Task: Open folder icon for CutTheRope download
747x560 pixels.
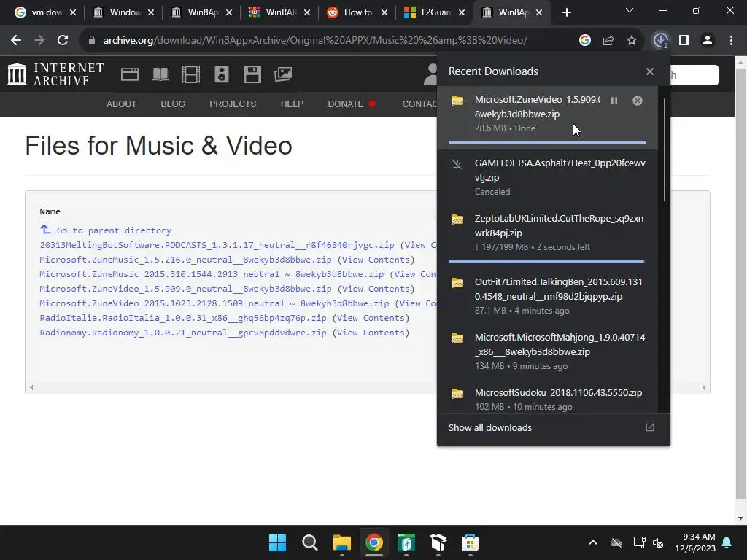Action: click(x=457, y=219)
